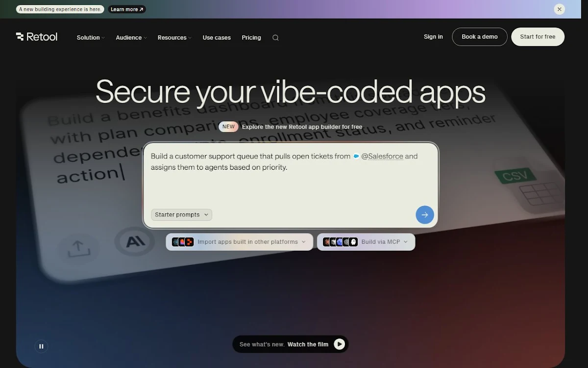Click 'A new building experience is here.' pill
The image size is (588, 368).
(60, 9)
